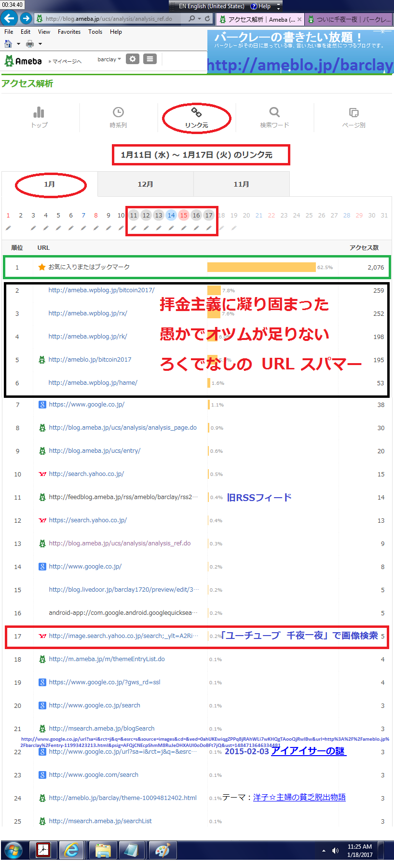
Task: Select the 12月 month tab
Action: [x=145, y=184]
